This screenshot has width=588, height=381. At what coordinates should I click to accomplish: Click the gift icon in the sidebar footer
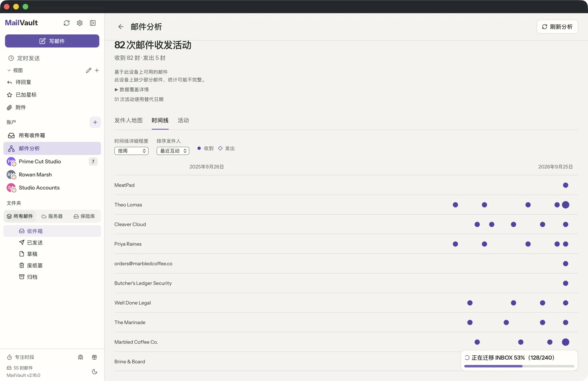94,357
